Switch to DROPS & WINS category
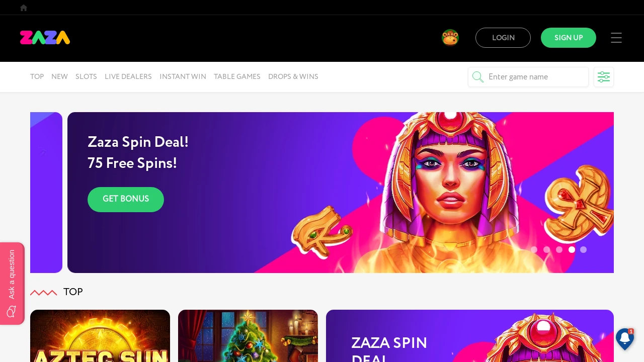Viewport: 644px width, 362px height. 293,76
